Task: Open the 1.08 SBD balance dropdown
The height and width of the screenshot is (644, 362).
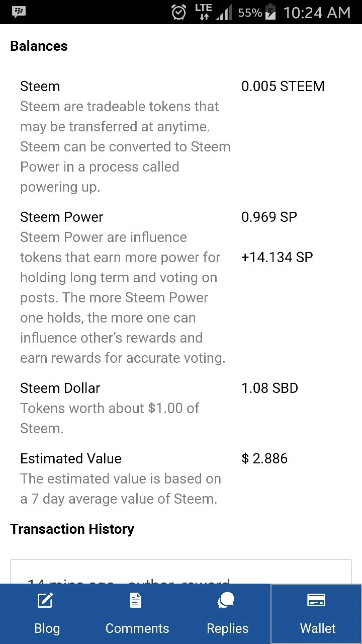Action: click(x=269, y=388)
